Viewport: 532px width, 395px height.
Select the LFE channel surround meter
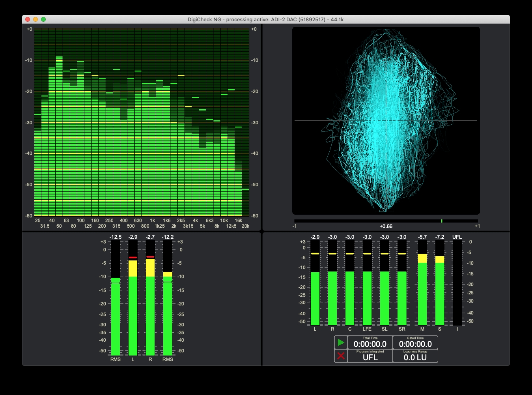pyautogui.click(x=367, y=296)
